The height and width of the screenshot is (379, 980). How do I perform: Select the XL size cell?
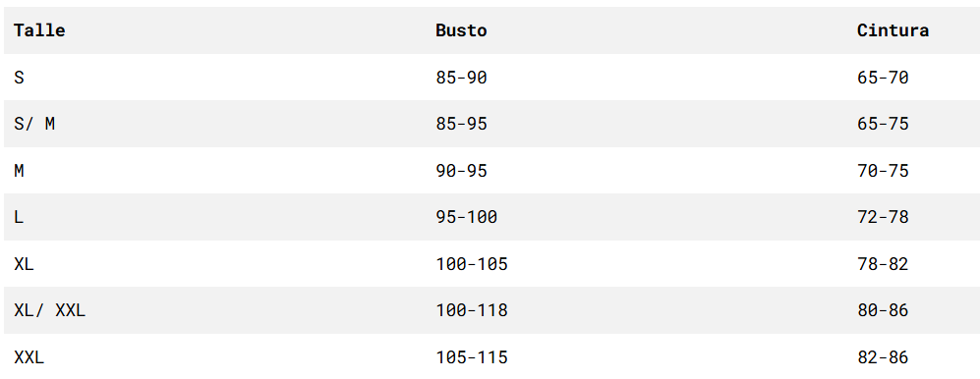24,264
